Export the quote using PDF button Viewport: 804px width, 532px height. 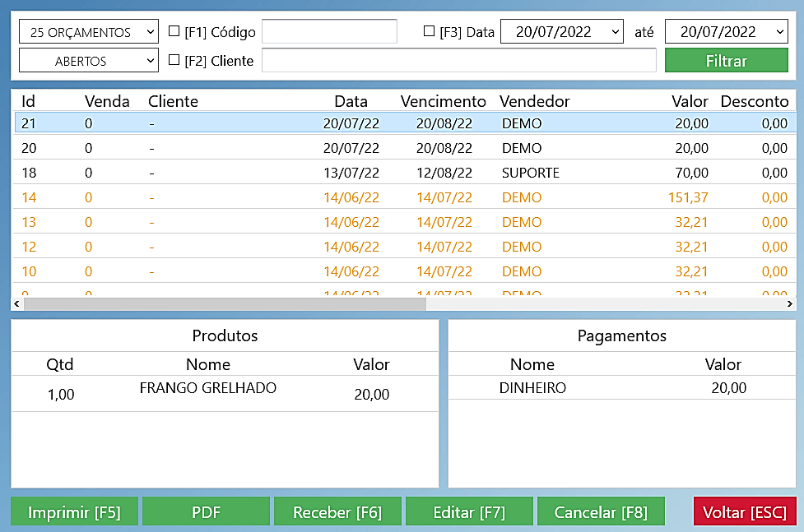point(206,512)
